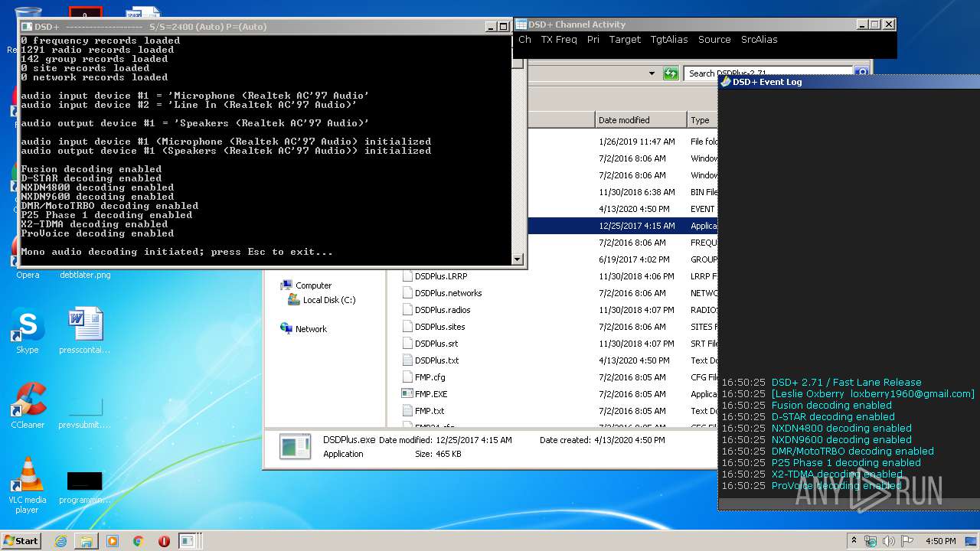Click the 'DSD+ 2.71 / Fast Lane Release' log line
Image resolution: width=980 pixels, height=551 pixels.
(x=846, y=383)
